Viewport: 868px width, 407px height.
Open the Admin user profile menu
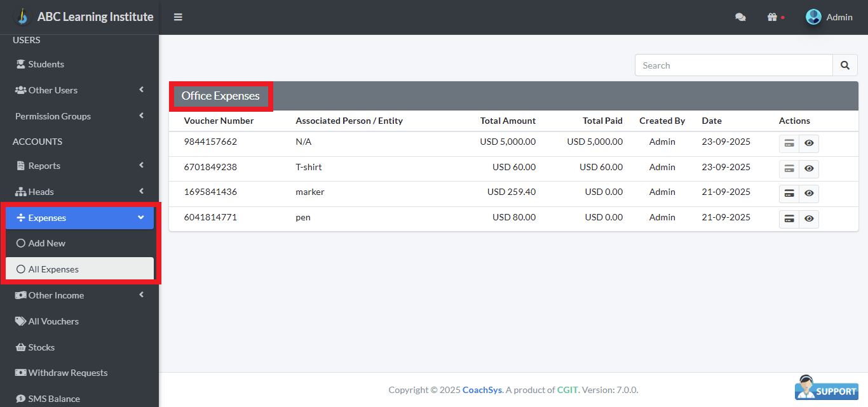click(829, 17)
